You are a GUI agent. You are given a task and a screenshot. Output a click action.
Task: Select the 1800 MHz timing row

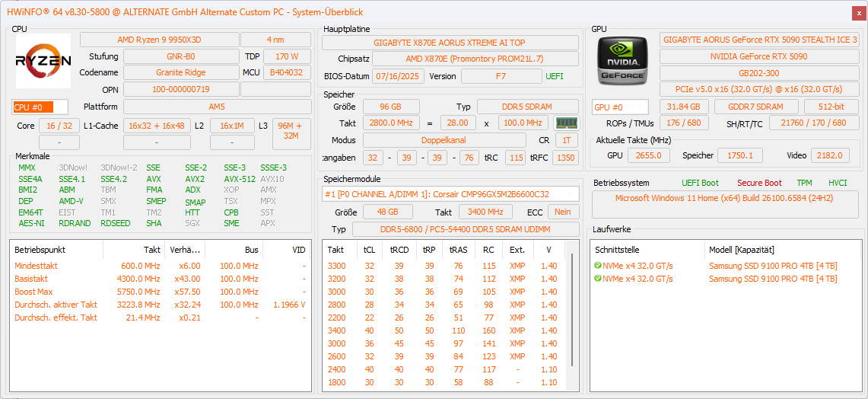tap(446, 382)
